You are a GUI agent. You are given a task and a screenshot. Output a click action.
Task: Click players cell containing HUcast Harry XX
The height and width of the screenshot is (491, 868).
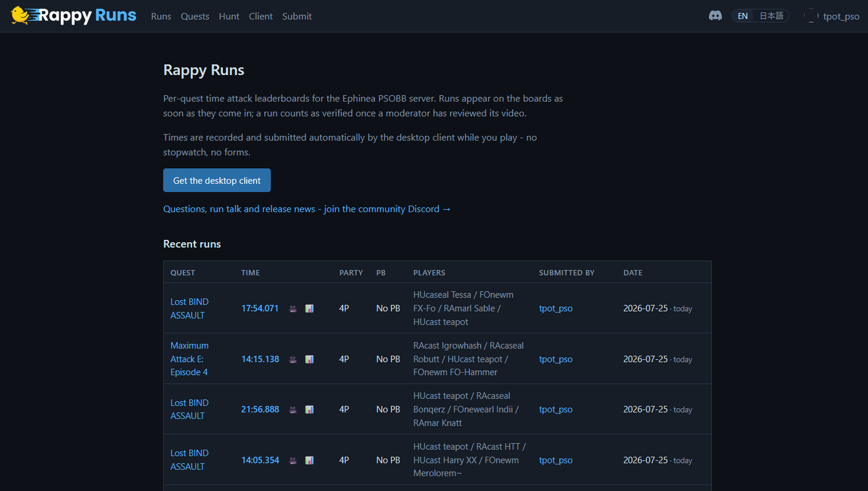(x=470, y=460)
